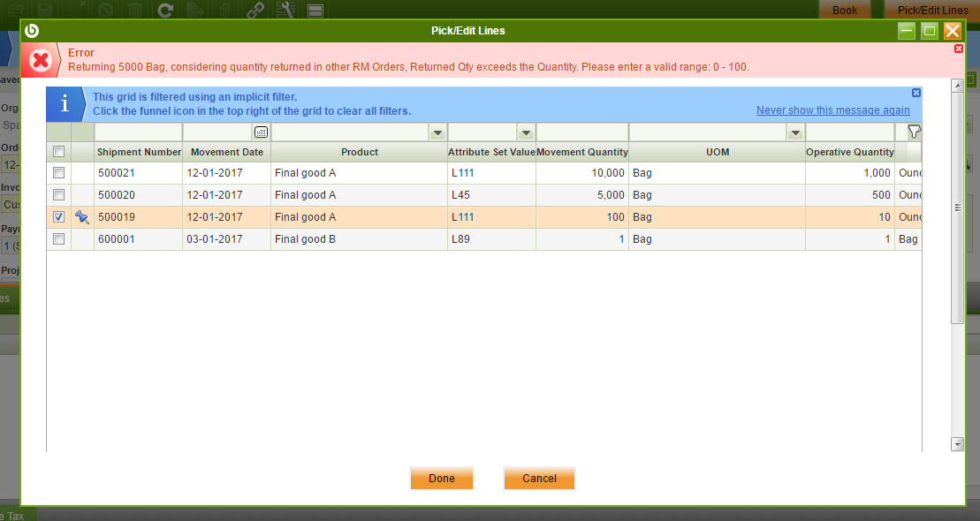The image size is (980, 521).
Task: Dismiss the red error message banner
Action: coord(959,49)
